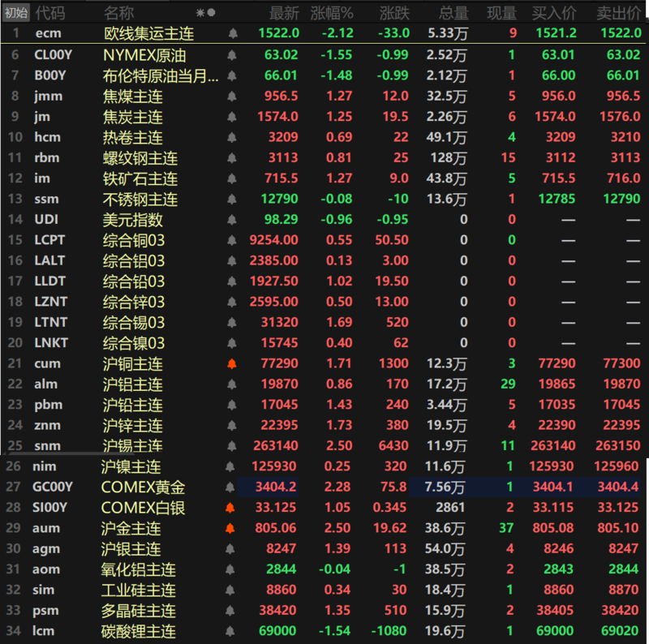The height and width of the screenshot is (644, 649).
Task: Click the 128万 volume of 螺纹钢主连
Action: click(450, 158)
